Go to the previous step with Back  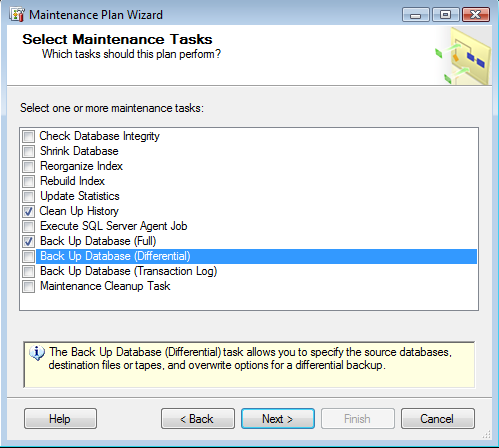pyautogui.click(x=198, y=419)
